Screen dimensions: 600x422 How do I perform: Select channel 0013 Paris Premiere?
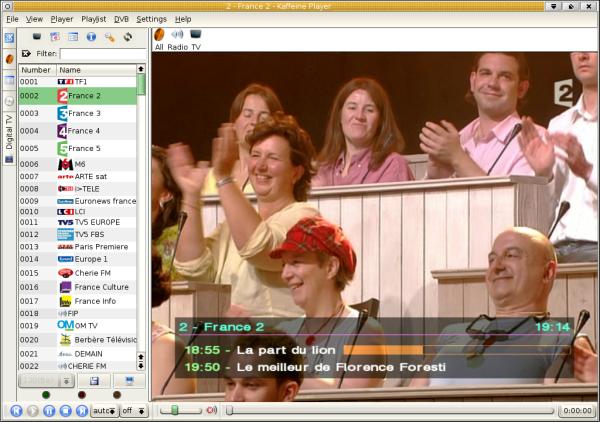click(78, 247)
